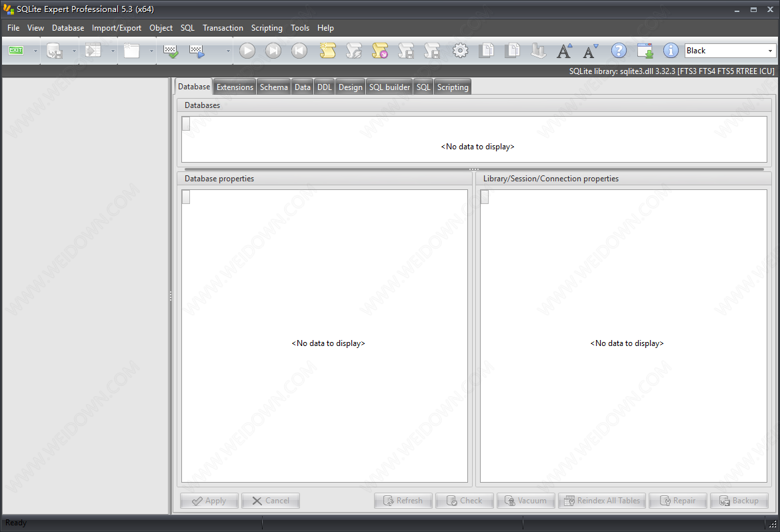Click the Library/Session/Connection grid corner box

click(485, 197)
